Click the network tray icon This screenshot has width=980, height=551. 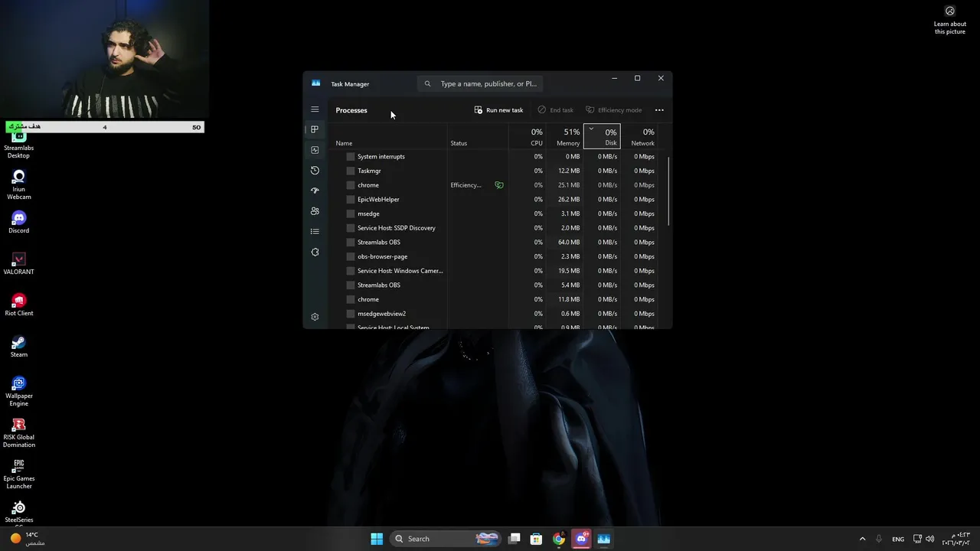click(917, 539)
